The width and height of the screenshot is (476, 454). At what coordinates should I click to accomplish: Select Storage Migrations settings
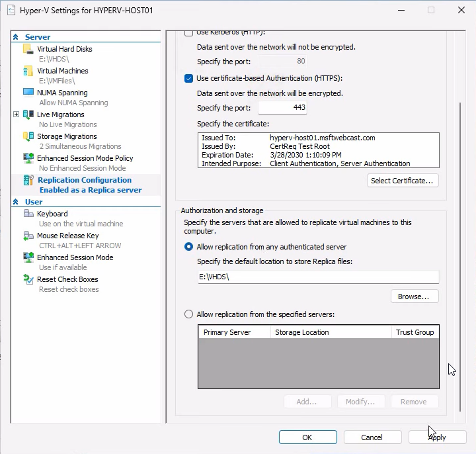67,136
